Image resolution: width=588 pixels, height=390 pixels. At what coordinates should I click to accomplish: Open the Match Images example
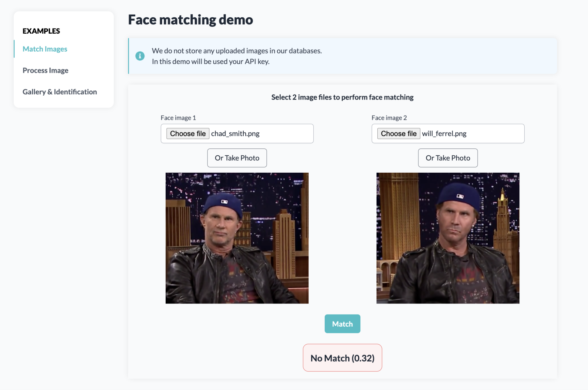tap(45, 49)
